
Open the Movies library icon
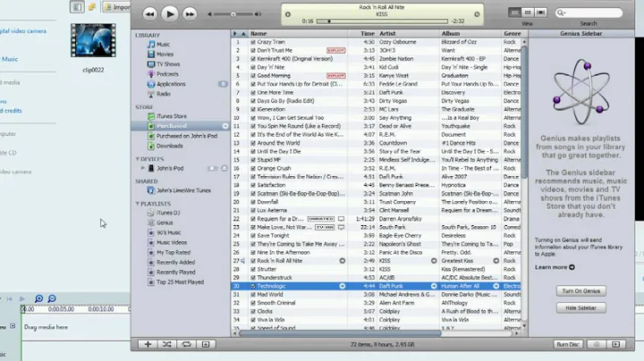(151, 55)
